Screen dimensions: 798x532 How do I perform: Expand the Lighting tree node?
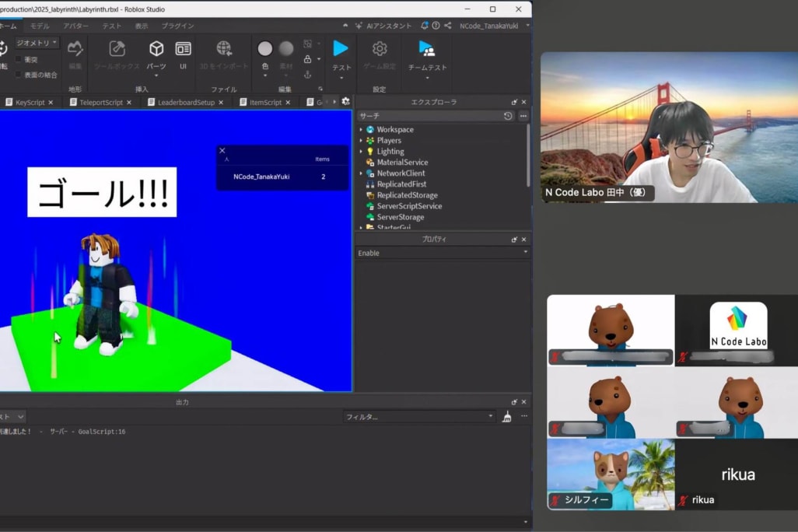(x=361, y=152)
